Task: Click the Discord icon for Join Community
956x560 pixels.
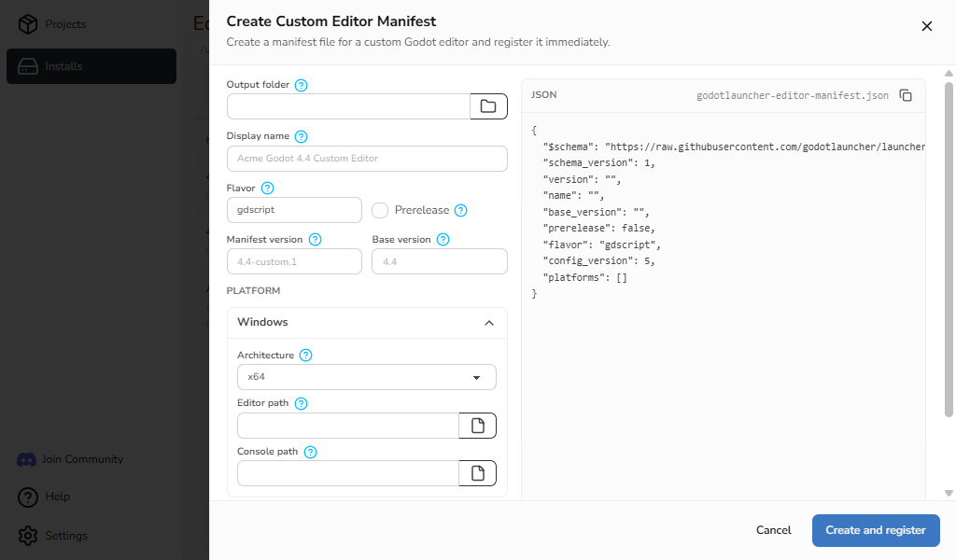Action: pos(26,459)
